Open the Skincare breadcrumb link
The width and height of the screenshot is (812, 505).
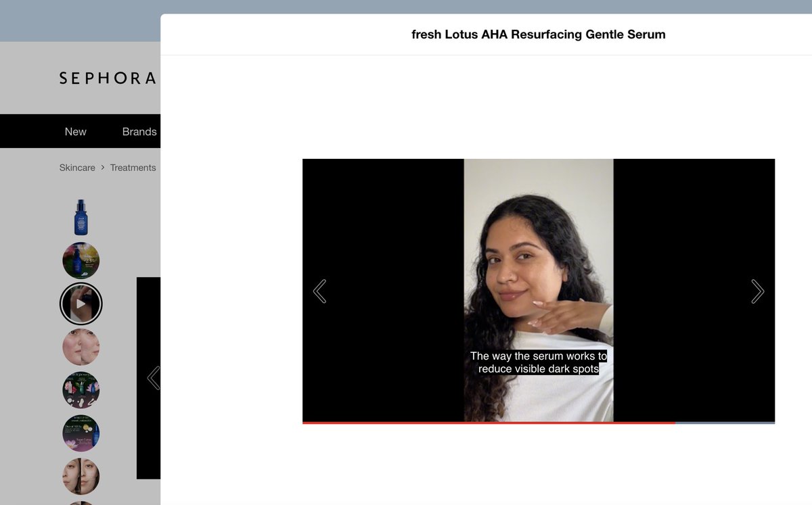(x=77, y=168)
